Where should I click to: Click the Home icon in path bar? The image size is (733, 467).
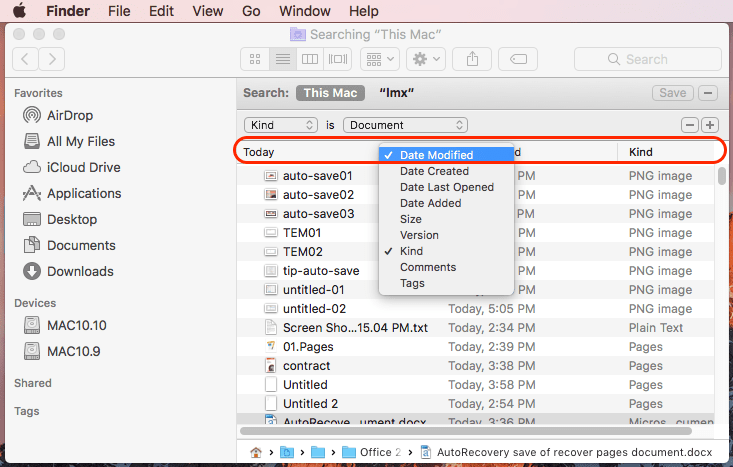click(256, 452)
